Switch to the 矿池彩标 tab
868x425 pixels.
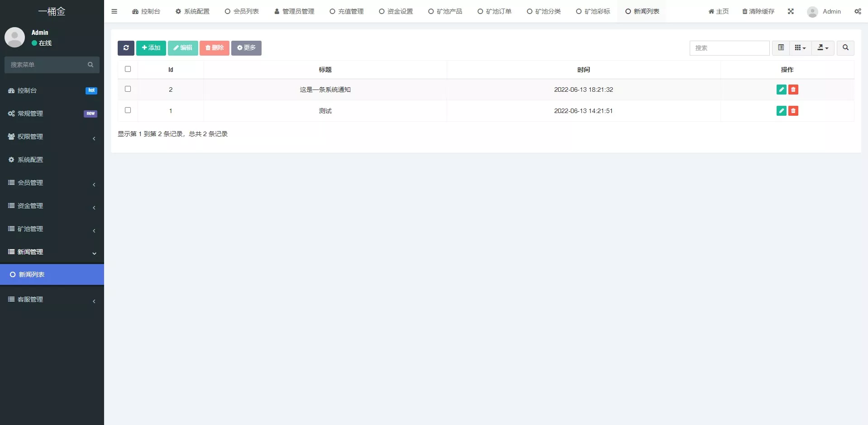[593, 11]
